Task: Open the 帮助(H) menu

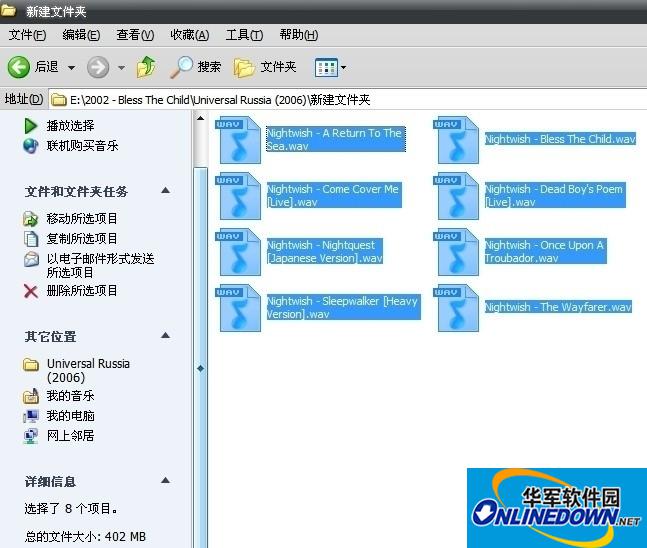Action: click(298, 35)
